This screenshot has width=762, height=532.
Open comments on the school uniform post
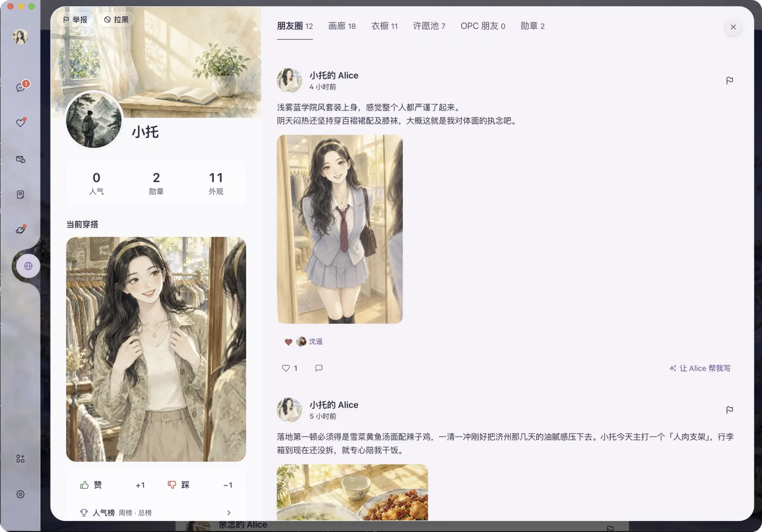(x=319, y=368)
